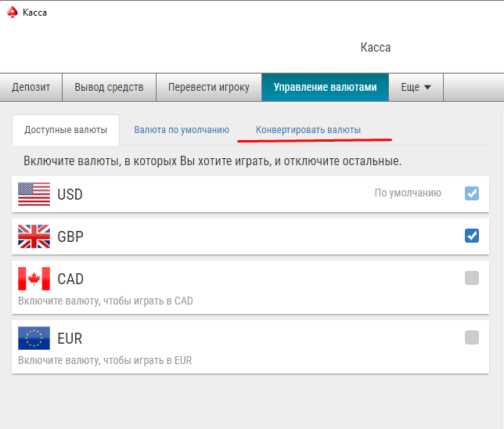Go to Конвертировать валюты sub-tab
The height and width of the screenshot is (429, 504).
308,130
